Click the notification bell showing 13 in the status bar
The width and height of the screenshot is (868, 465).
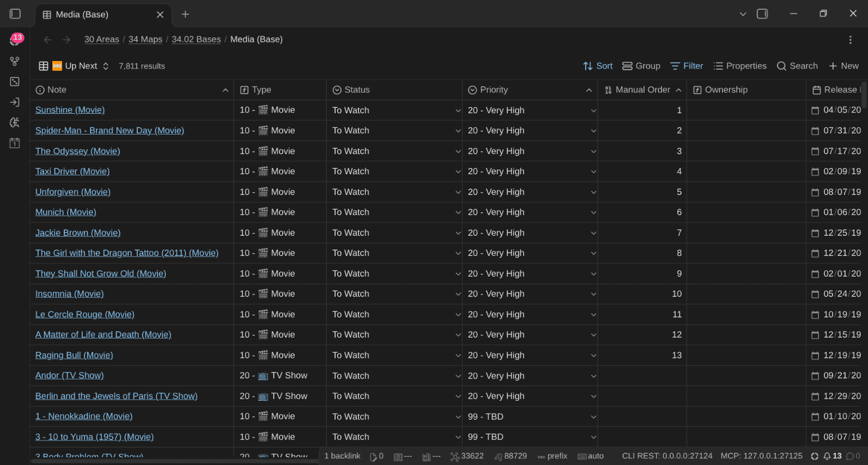832,456
